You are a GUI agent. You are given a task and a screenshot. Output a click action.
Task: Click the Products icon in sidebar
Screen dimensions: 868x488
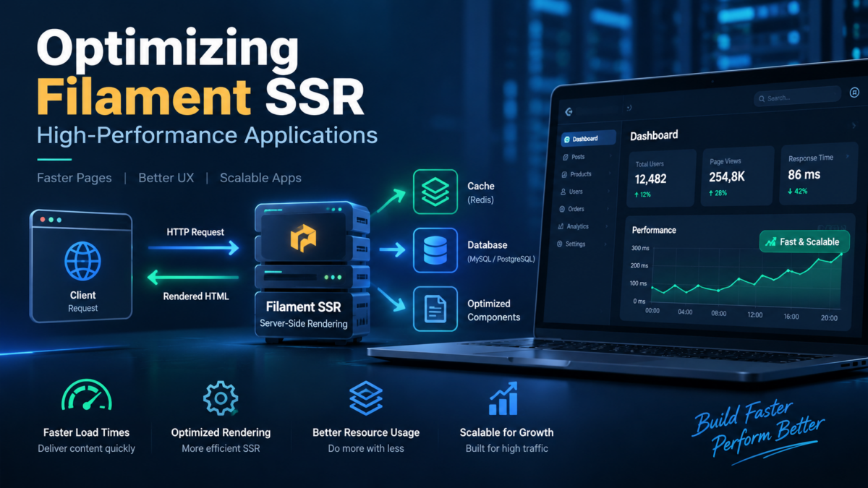[x=565, y=174]
